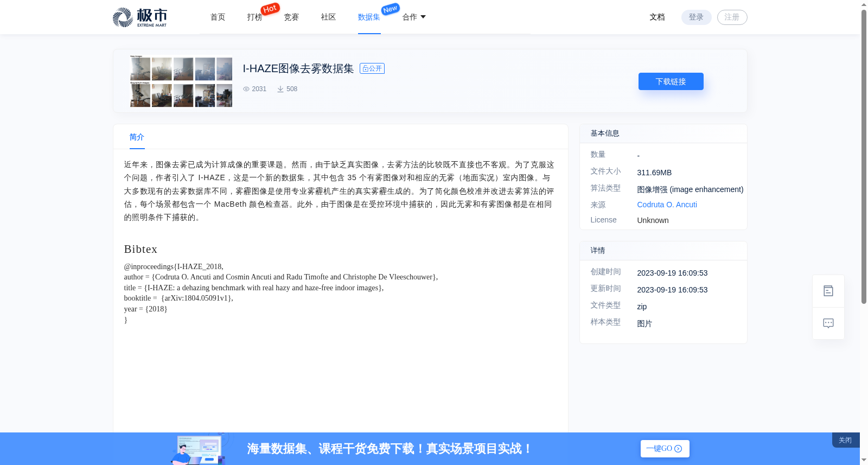
Task: Click the License Unknown value
Action: tap(653, 220)
